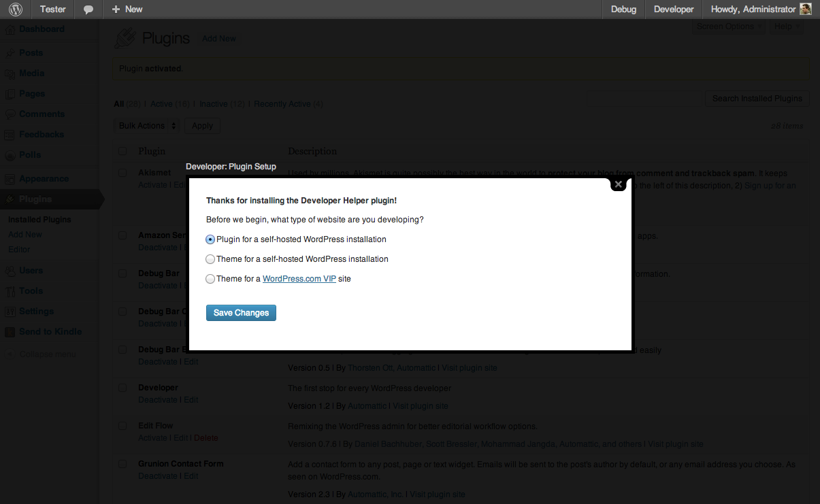820x504 pixels.
Task: Open the New content menu in admin bar
Action: [127, 10]
